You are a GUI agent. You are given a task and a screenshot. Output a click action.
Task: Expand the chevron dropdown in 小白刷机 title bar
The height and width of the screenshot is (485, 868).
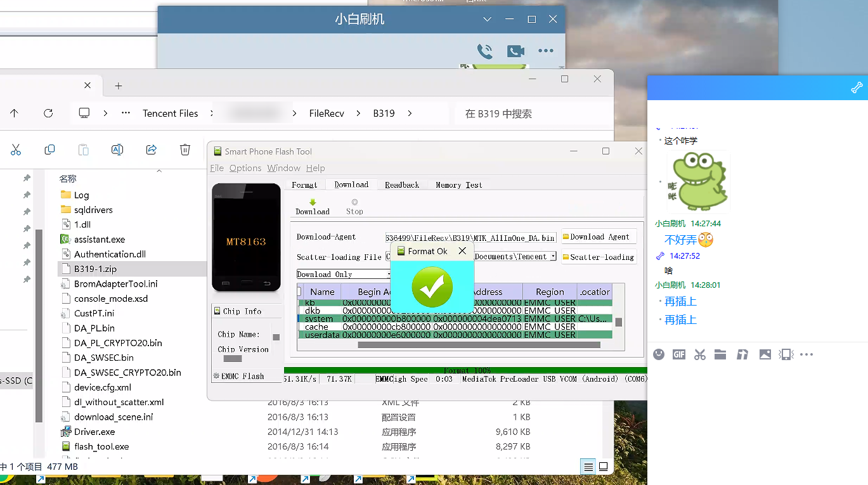[x=487, y=20]
